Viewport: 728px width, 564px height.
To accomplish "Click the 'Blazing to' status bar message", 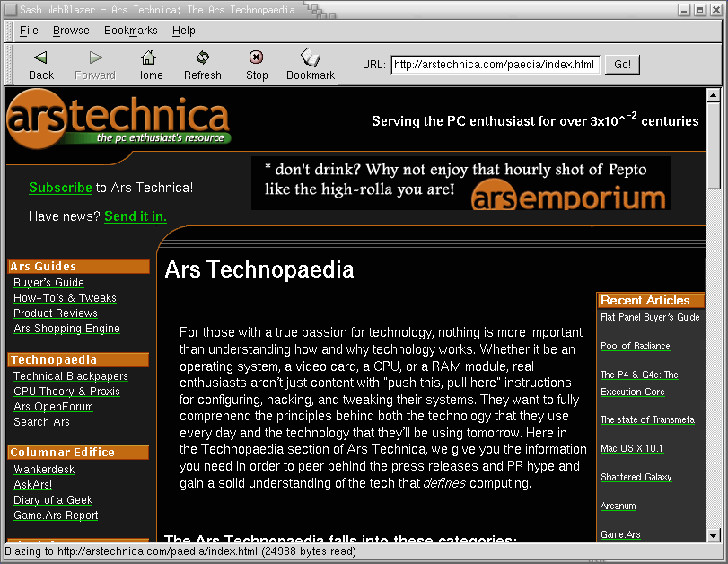I will coord(180,552).
